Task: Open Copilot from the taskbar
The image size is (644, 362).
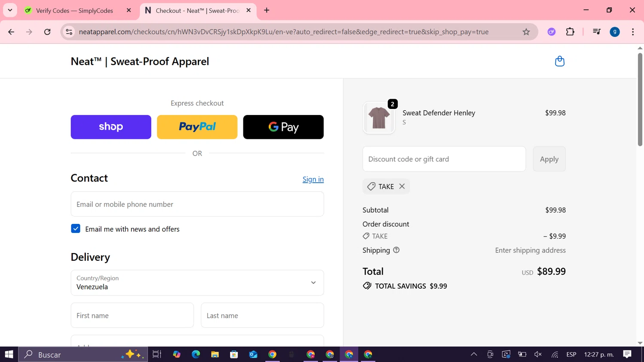Action: click(176, 354)
